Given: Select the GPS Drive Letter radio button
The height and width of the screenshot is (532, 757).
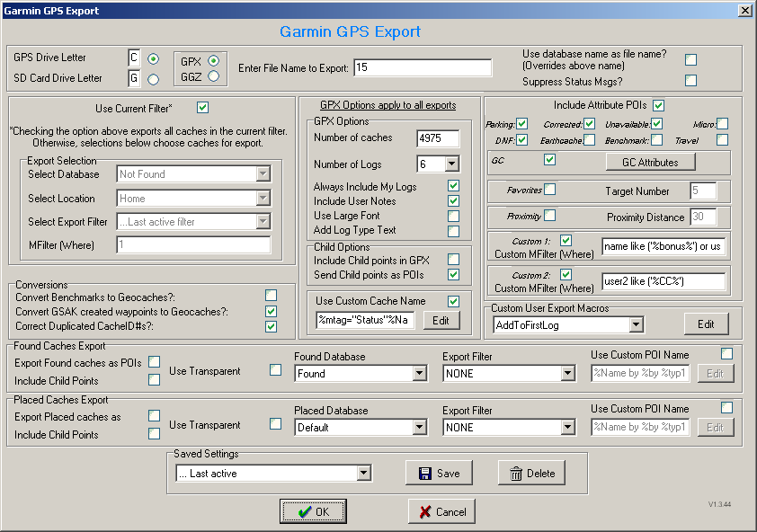Looking at the screenshot, I should point(154,59).
